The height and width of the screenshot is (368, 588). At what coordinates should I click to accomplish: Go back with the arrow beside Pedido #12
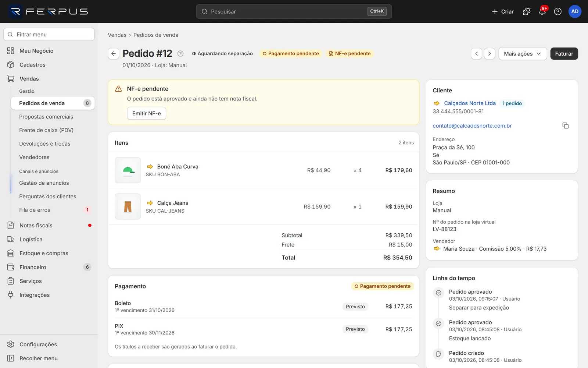(x=114, y=54)
